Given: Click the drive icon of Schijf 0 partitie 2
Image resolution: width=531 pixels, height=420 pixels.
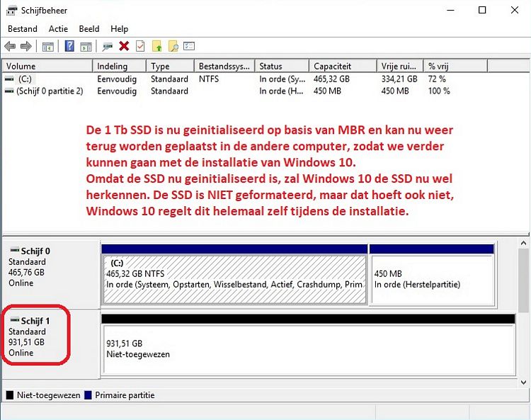Looking at the screenshot, I should point(9,91).
